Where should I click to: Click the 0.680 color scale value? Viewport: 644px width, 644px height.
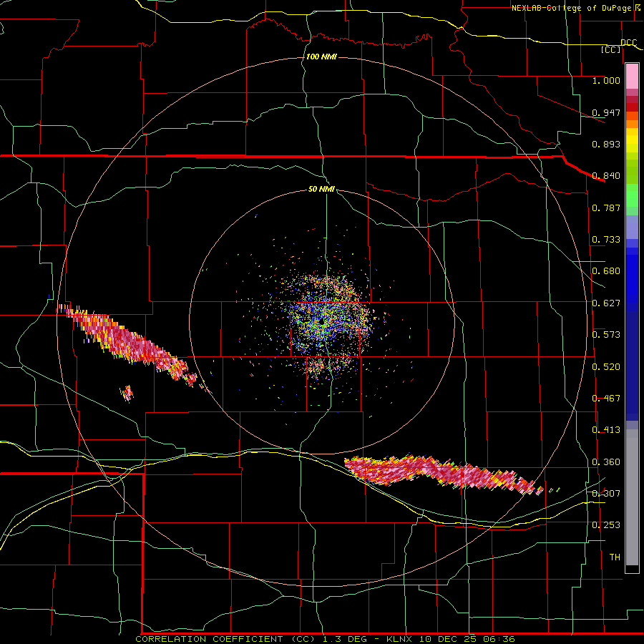(x=606, y=270)
